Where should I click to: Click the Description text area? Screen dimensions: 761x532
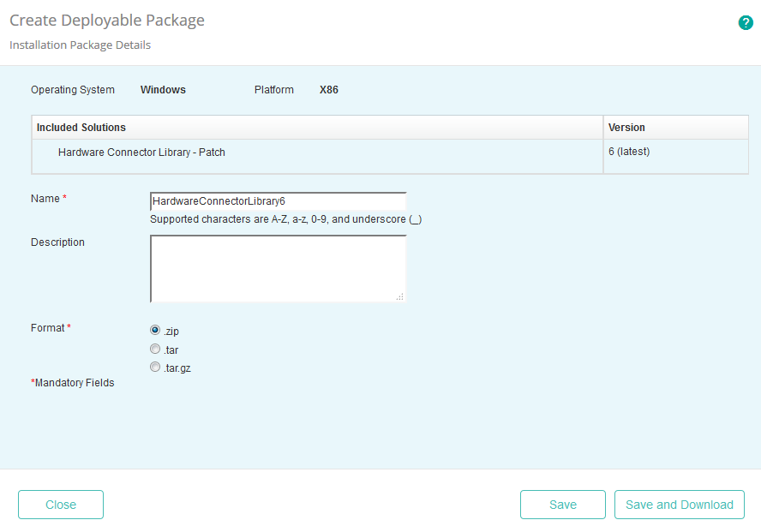277,266
